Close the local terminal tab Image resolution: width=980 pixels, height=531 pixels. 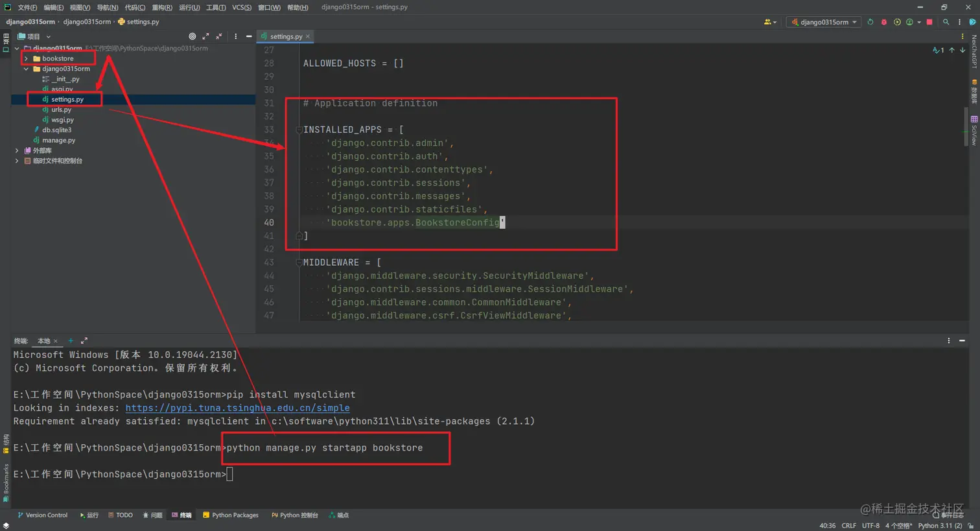tap(56, 341)
